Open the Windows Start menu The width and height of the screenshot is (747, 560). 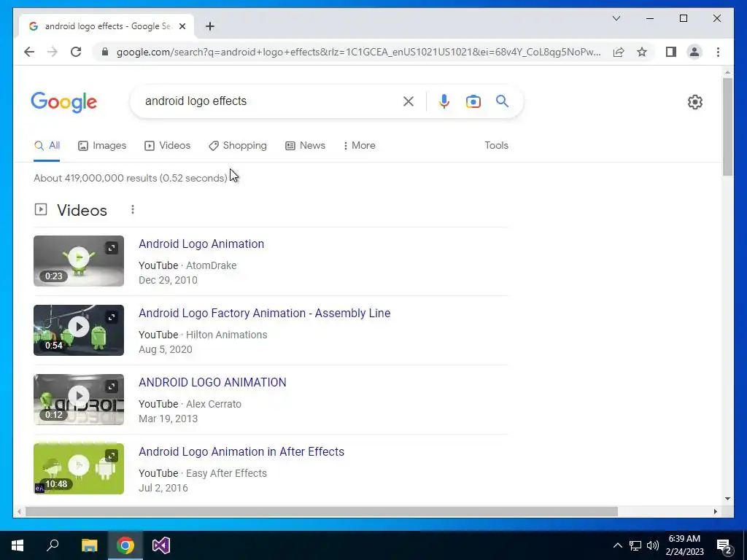pos(18,545)
